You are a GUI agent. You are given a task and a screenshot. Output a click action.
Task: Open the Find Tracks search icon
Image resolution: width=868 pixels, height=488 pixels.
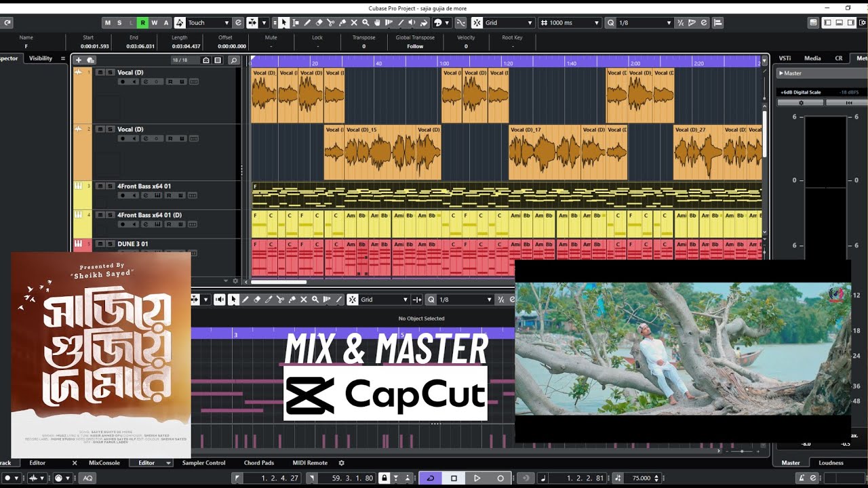(x=233, y=60)
